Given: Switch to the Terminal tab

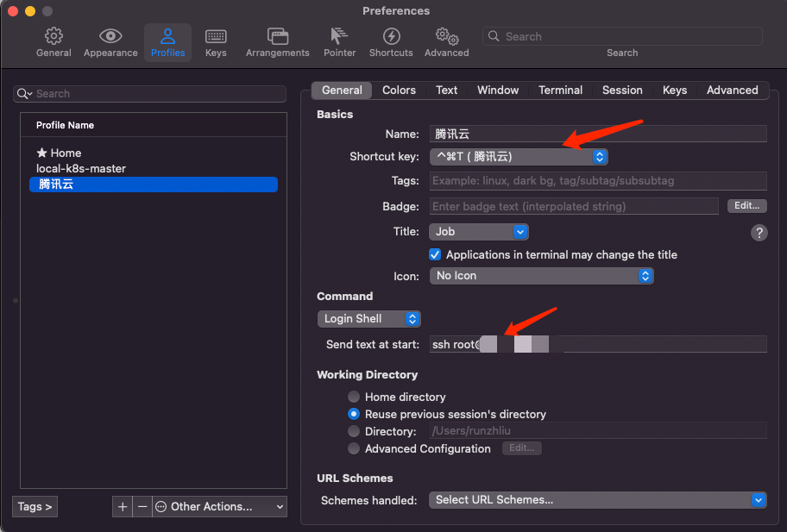Looking at the screenshot, I should 560,91.
